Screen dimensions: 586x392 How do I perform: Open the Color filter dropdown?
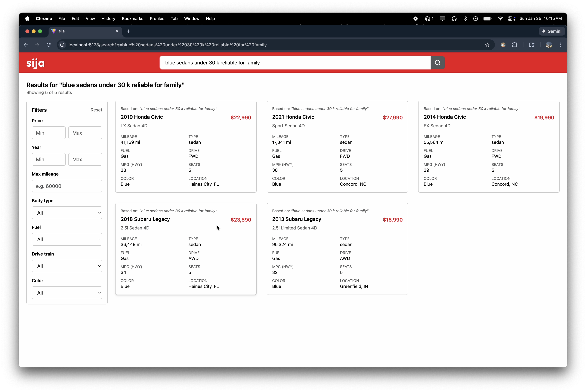(67, 293)
